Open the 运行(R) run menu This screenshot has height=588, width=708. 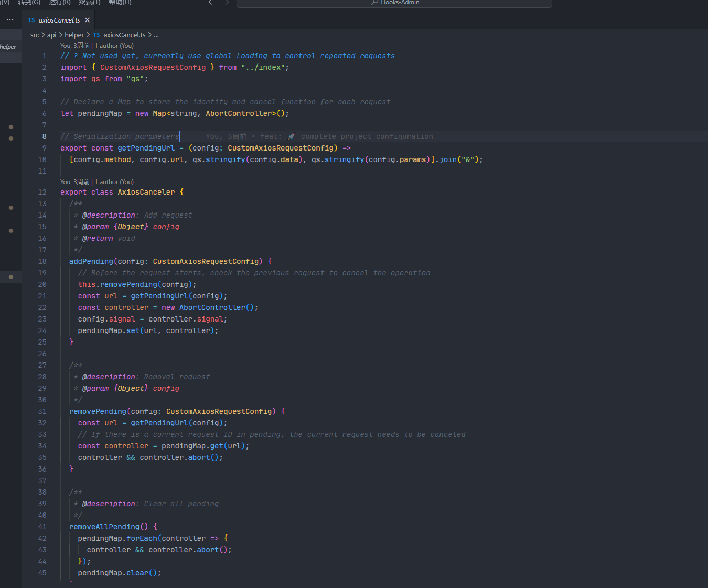[x=59, y=3]
